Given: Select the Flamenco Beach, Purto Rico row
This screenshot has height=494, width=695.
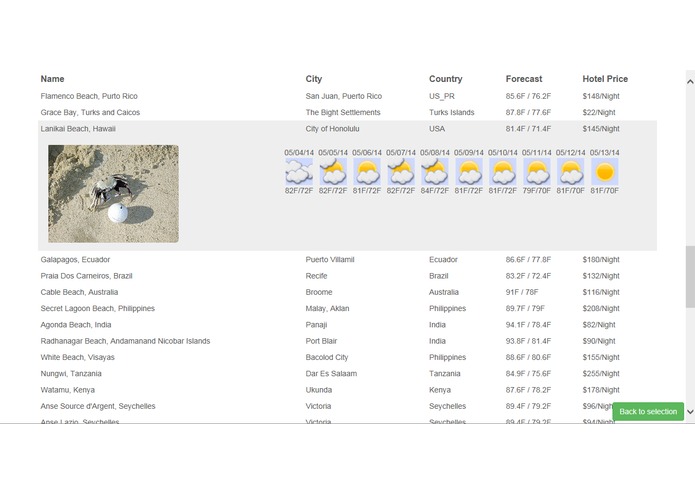Looking at the screenshot, I should click(x=348, y=96).
